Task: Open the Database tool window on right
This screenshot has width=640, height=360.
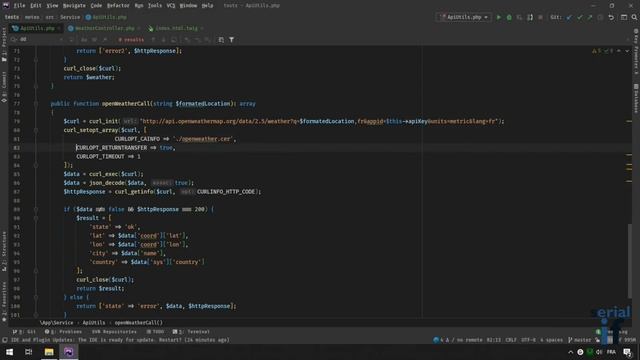Action: (636, 99)
